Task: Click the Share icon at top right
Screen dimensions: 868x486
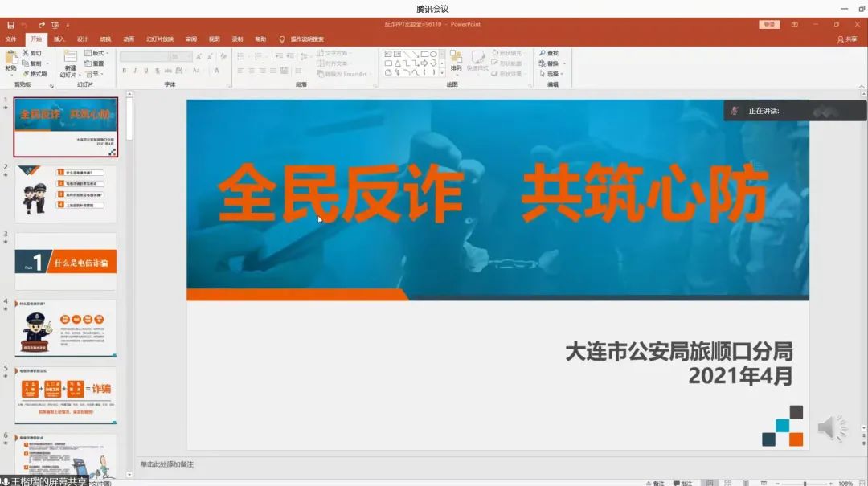Action: click(846, 39)
